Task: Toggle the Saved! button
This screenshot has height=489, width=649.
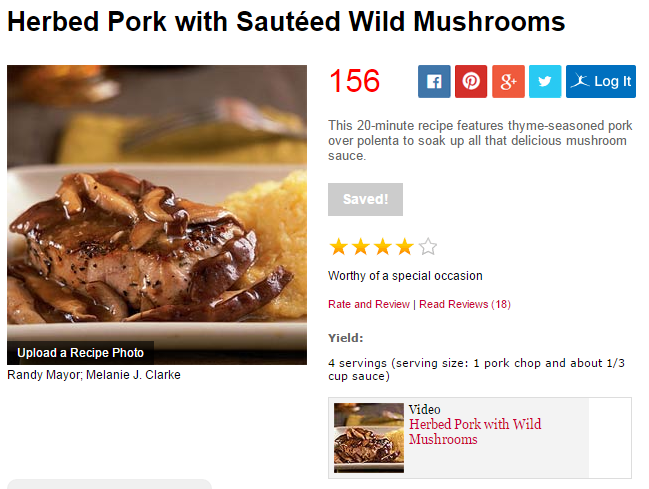Action: [365, 199]
